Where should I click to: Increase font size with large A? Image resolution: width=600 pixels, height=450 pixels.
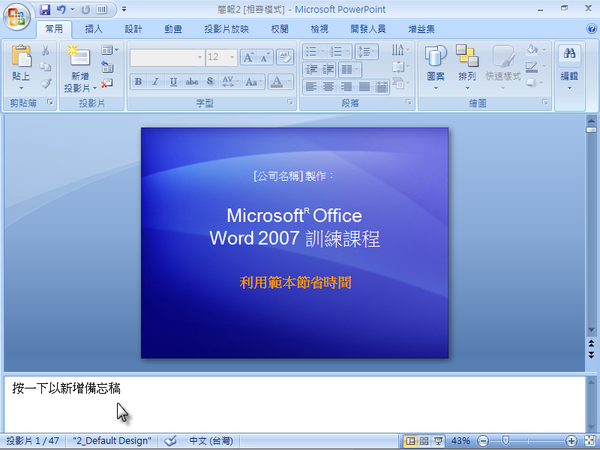pos(248,57)
